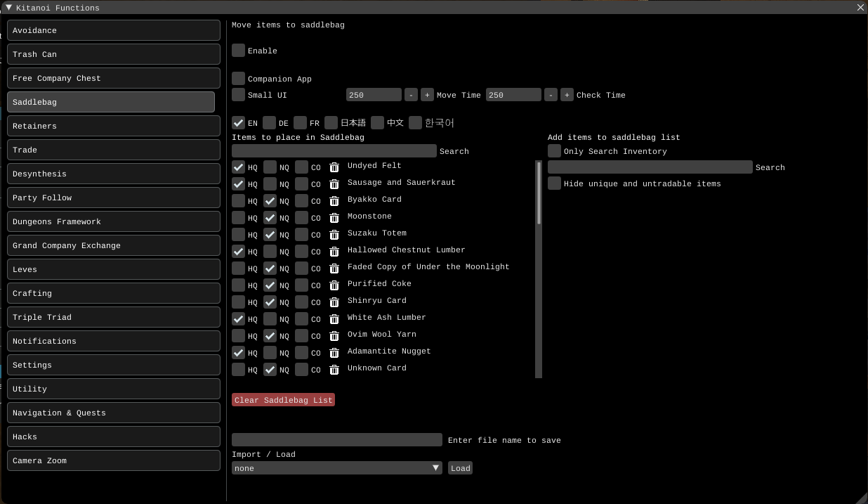Delete Undyed Felt with its trash icon
868x504 pixels.
click(334, 167)
